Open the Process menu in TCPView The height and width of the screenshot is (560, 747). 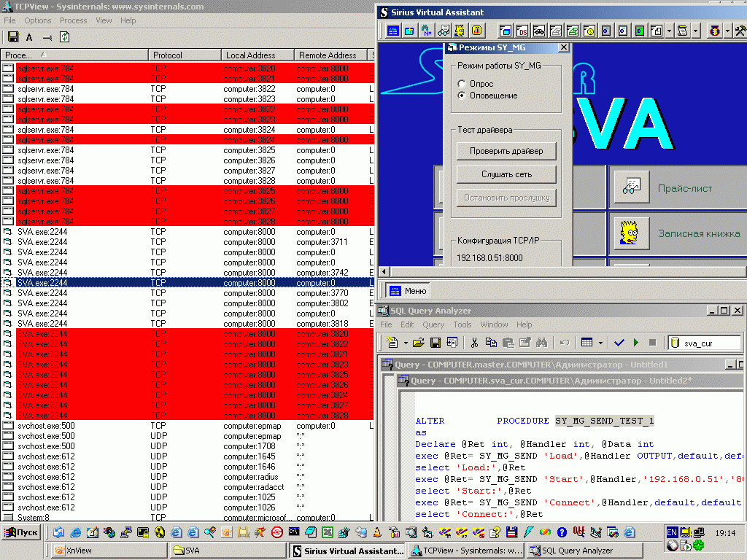pos(74,20)
